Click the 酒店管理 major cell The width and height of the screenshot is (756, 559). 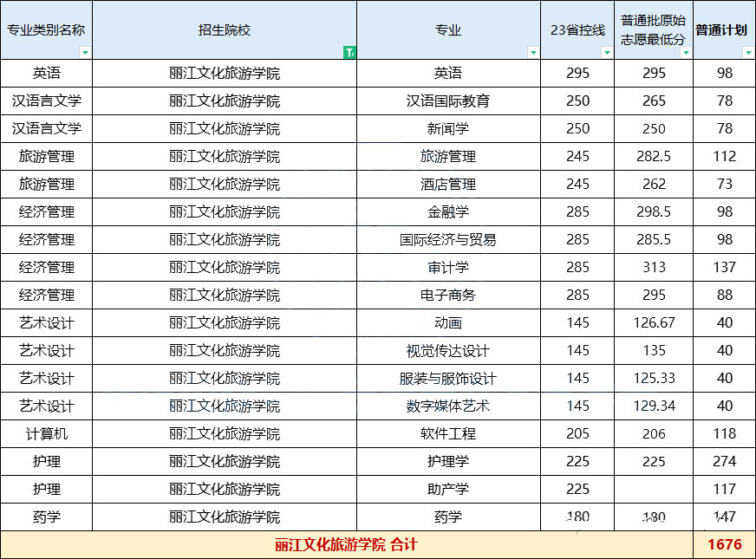point(448,184)
